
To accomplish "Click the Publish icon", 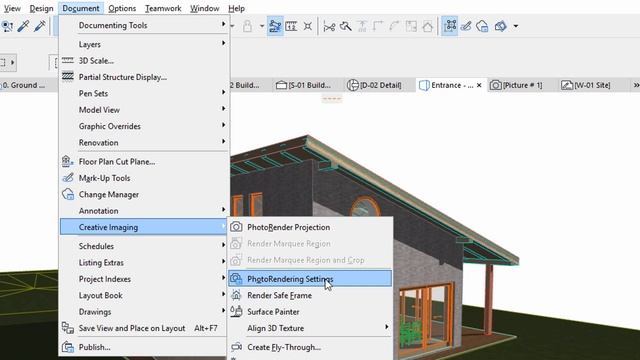I will coord(68,347).
